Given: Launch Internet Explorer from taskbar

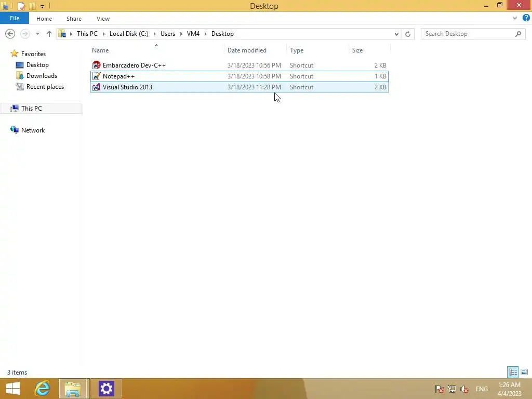Looking at the screenshot, I should pos(43,389).
